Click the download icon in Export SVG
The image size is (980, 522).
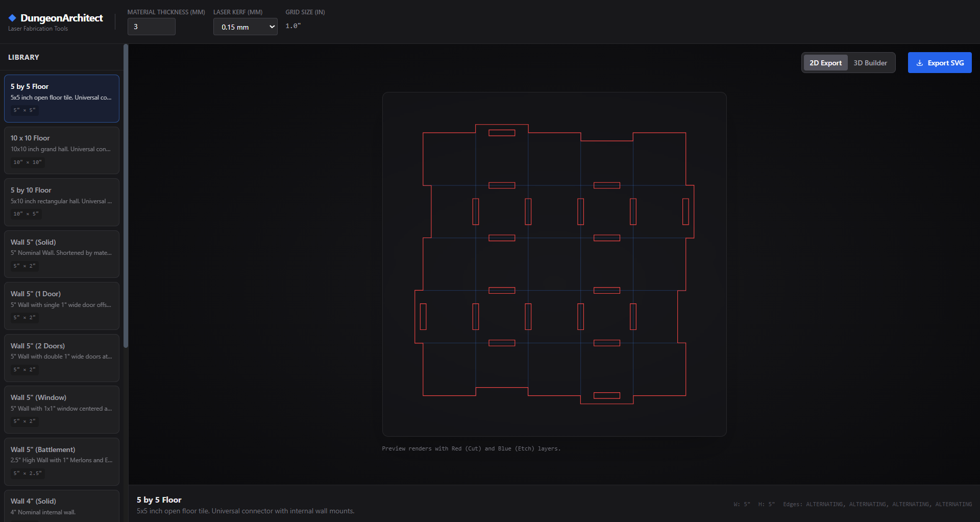(920, 63)
